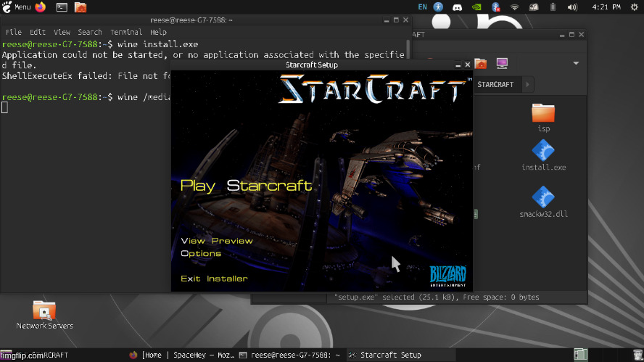Click the STARCRAFT path bar button
644x362 pixels.
point(495,85)
